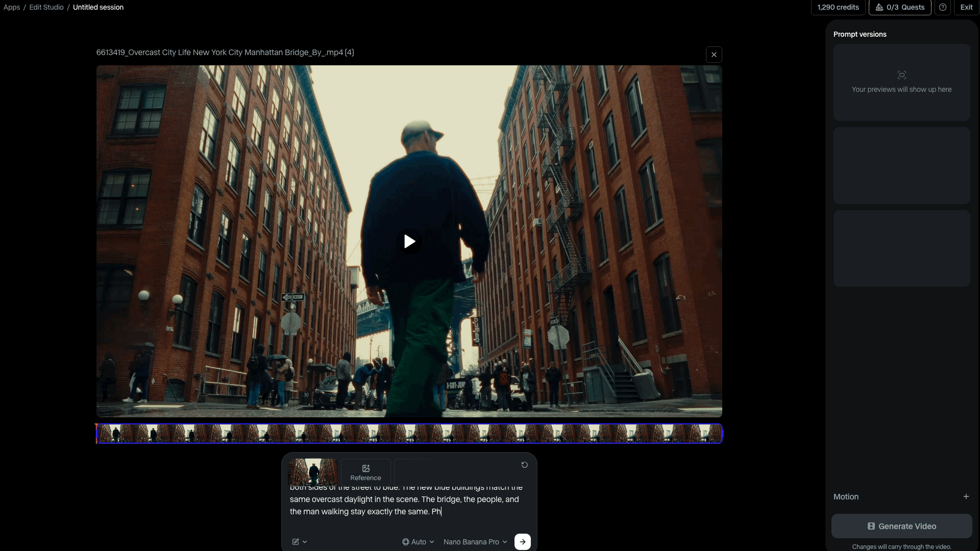Click the video file name title
The image size is (980, 551).
click(x=225, y=52)
